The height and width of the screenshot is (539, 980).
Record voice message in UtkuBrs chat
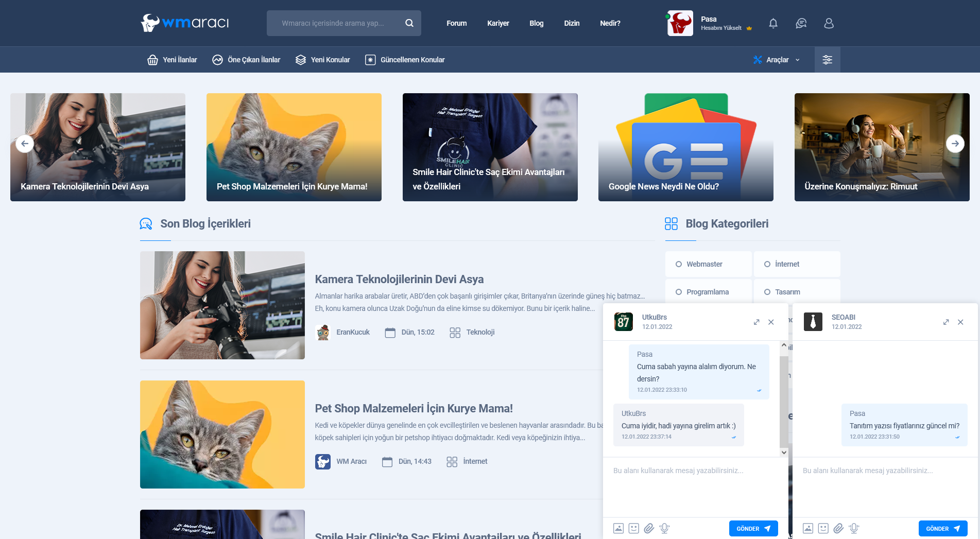pos(664,528)
